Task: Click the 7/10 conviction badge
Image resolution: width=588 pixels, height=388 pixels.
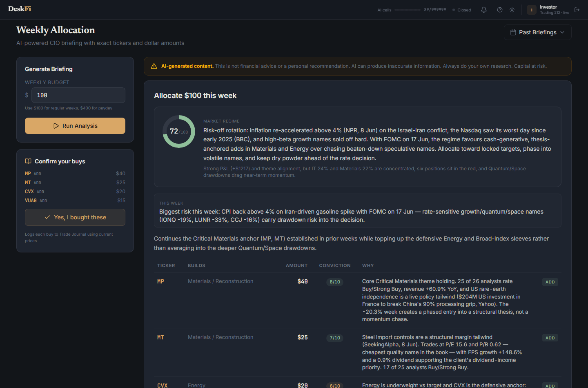Action: [335, 338]
